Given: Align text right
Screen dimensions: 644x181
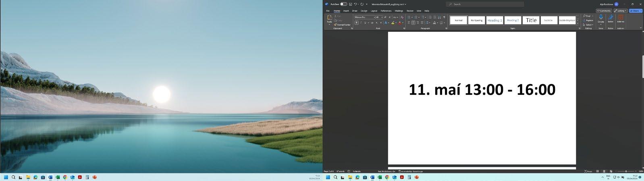Looking at the screenshot, I should (418, 23).
